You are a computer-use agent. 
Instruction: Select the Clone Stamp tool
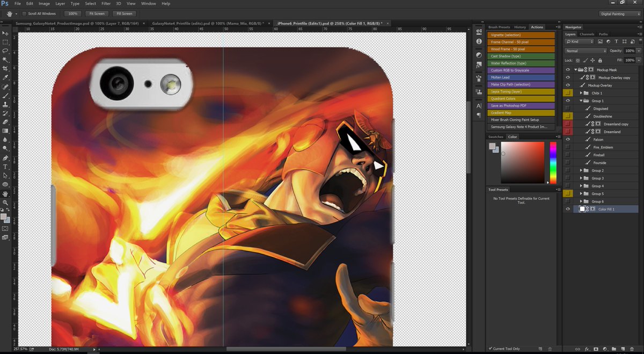5,104
